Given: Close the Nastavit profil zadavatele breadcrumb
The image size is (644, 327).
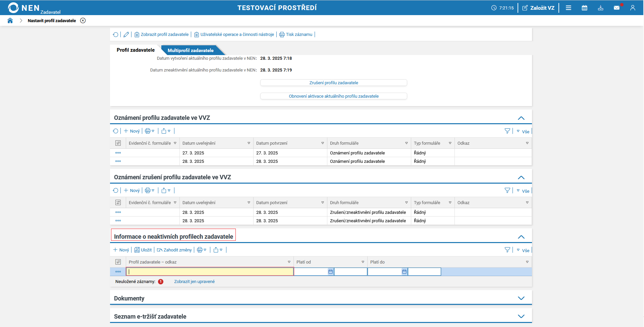Looking at the screenshot, I should click(x=83, y=20).
